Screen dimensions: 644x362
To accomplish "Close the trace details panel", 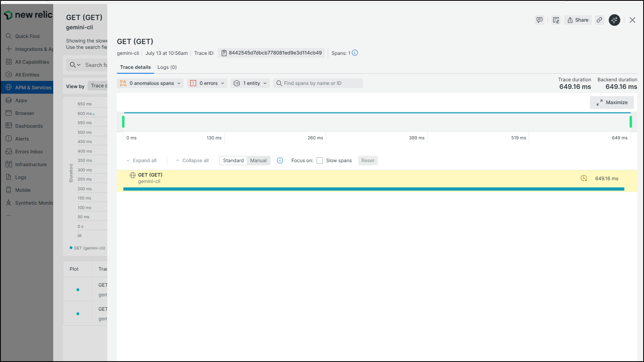I will pos(632,20).
